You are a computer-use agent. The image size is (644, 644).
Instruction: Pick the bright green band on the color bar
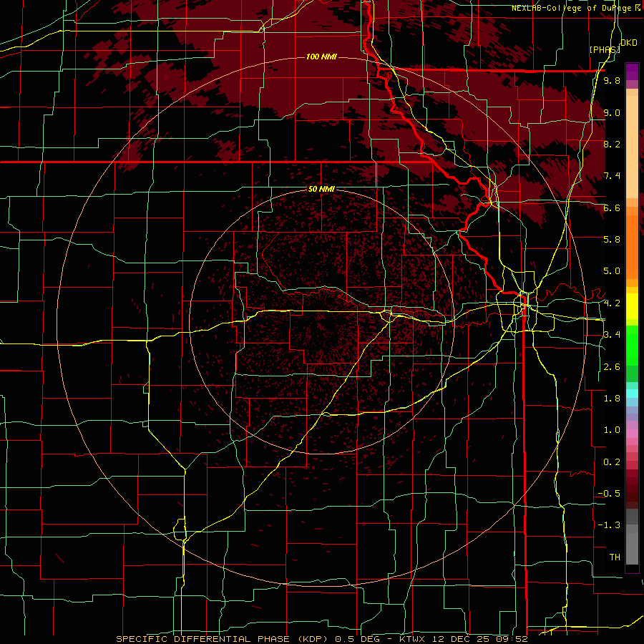(x=632, y=346)
